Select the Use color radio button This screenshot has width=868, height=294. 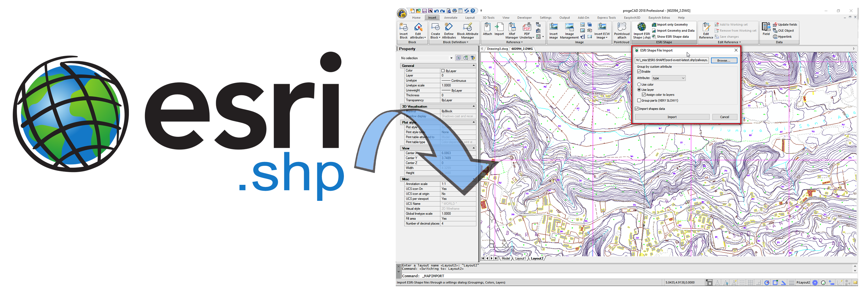pyautogui.click(x=639, y=84)
